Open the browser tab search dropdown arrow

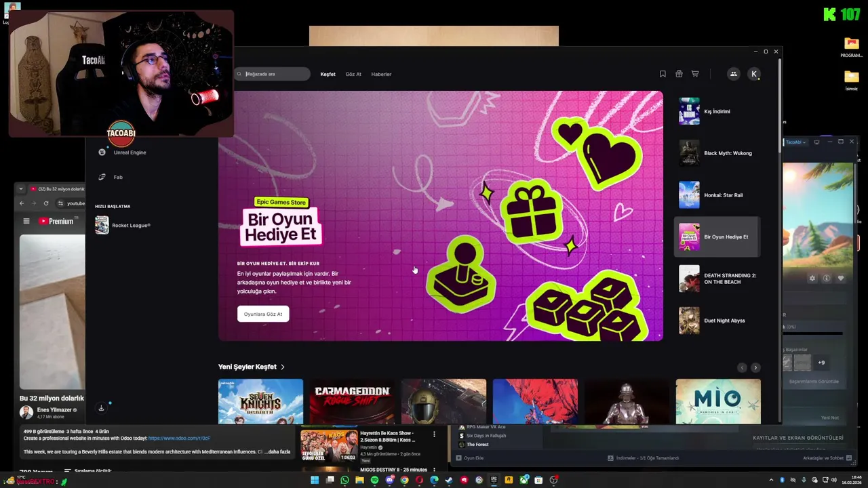[20, 189]
